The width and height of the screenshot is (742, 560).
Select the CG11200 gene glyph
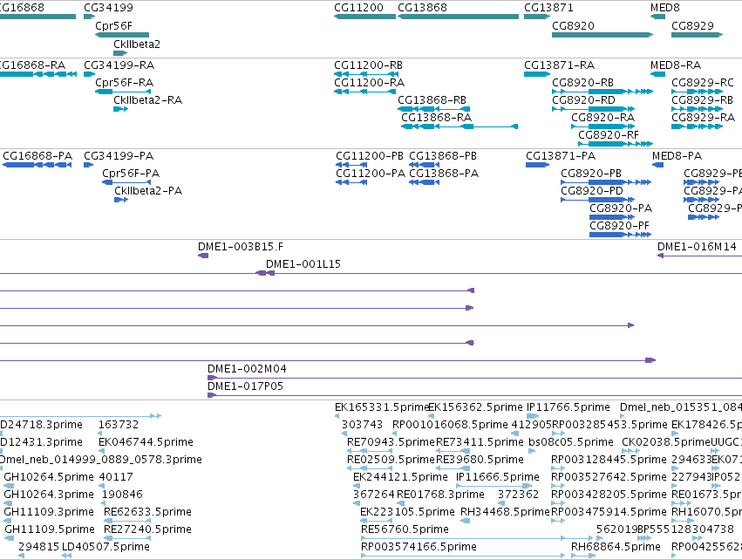(364, 17)
